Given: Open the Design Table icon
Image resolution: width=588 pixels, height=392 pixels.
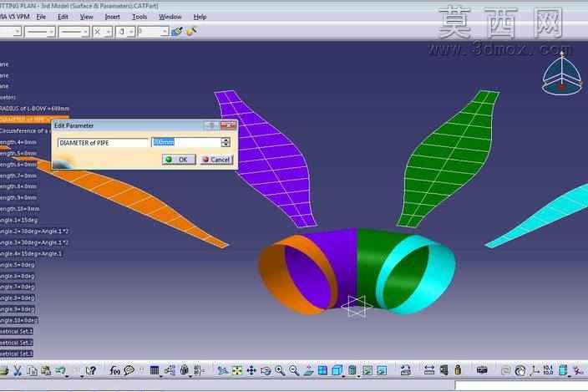Looking at the screenshot, I should (155, 370).
